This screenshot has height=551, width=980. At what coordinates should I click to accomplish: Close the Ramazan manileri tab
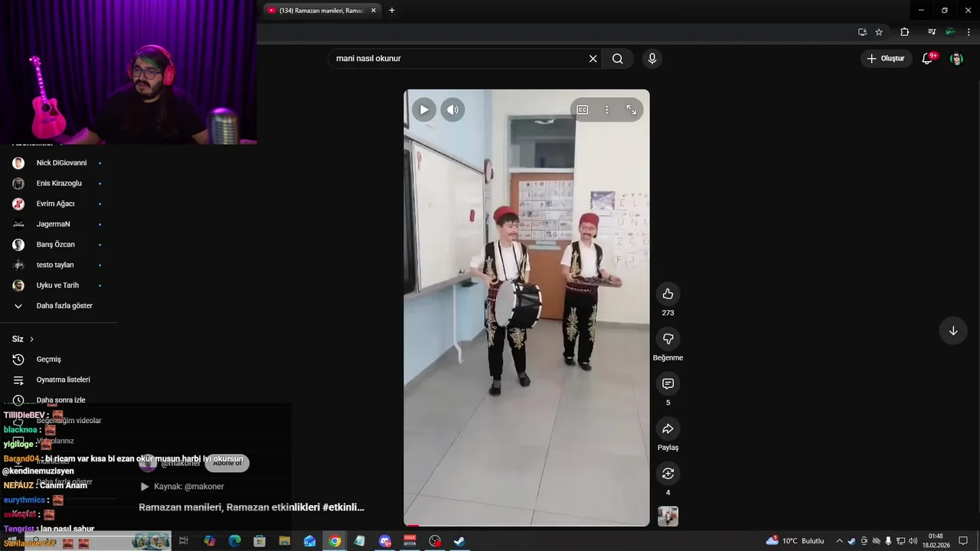[374, 11]
